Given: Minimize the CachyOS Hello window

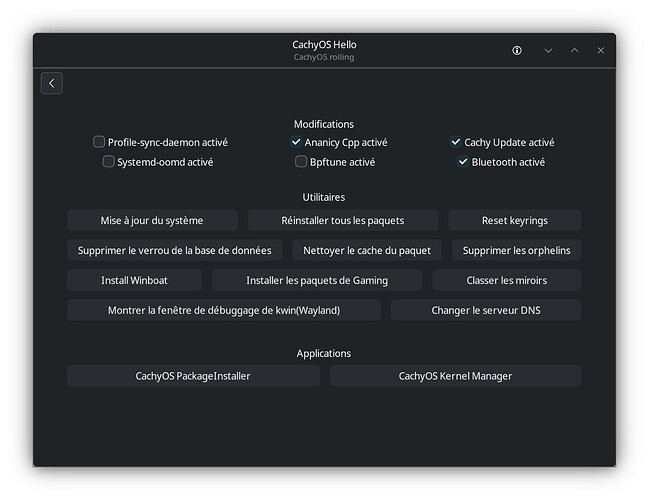Looking at the screenshot, I should tap(548, 50).
